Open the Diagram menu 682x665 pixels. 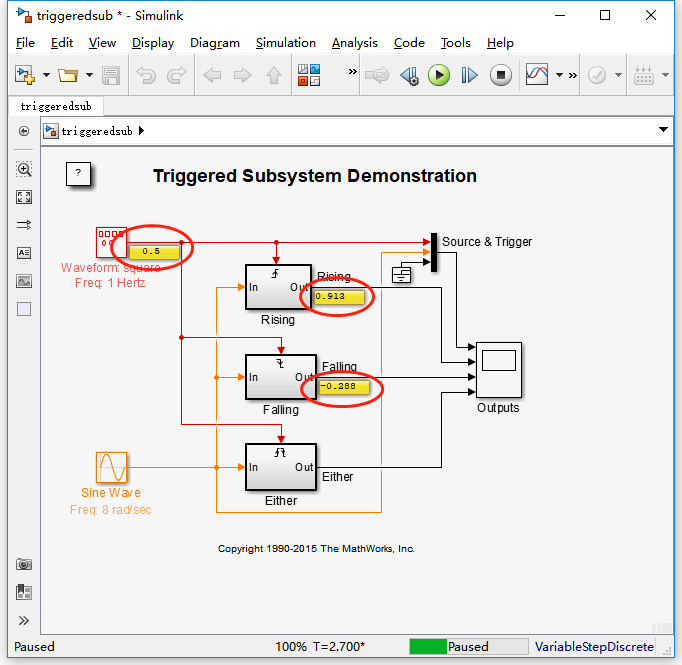point(215,43)
